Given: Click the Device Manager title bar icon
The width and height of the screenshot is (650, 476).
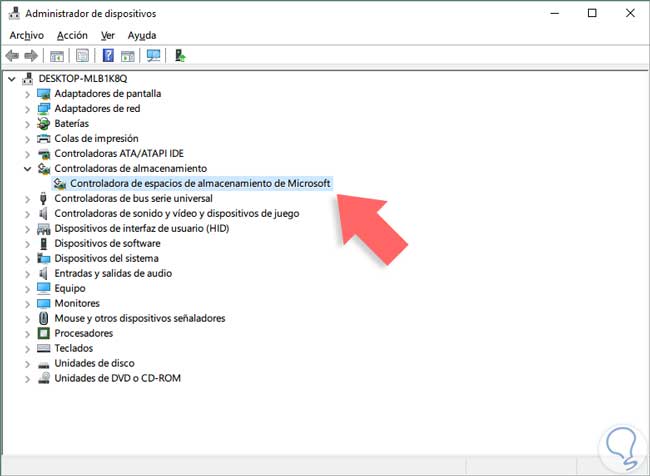Looking at the screenshot, I should click(14, 13).
